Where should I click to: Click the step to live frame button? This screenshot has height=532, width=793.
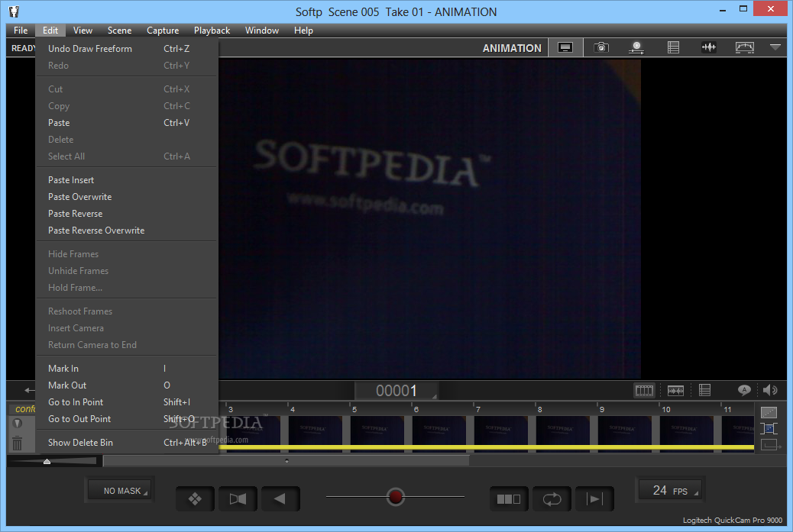tap(594, 499)
